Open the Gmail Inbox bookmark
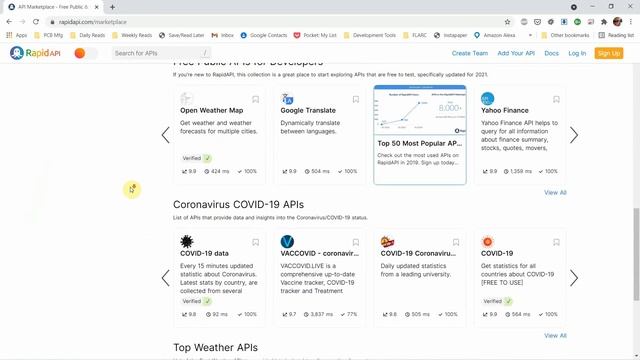Screen dimensions: 640x360 coord(222,35)
